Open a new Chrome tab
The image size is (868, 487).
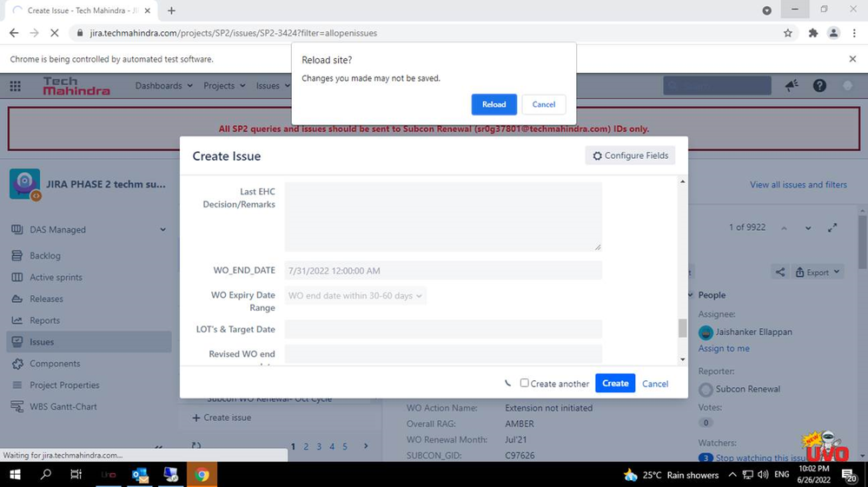(x=171, y=10)
